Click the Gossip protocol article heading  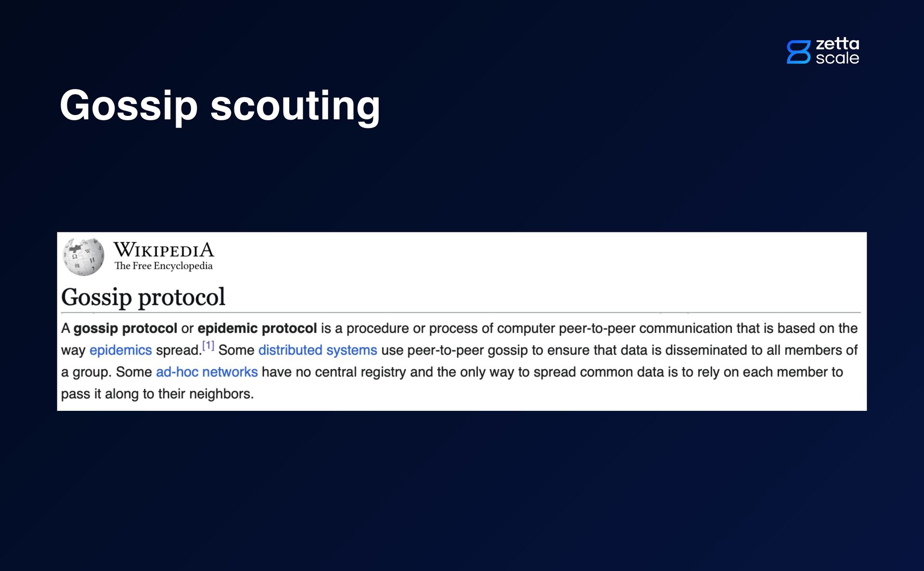coord(143,297)
